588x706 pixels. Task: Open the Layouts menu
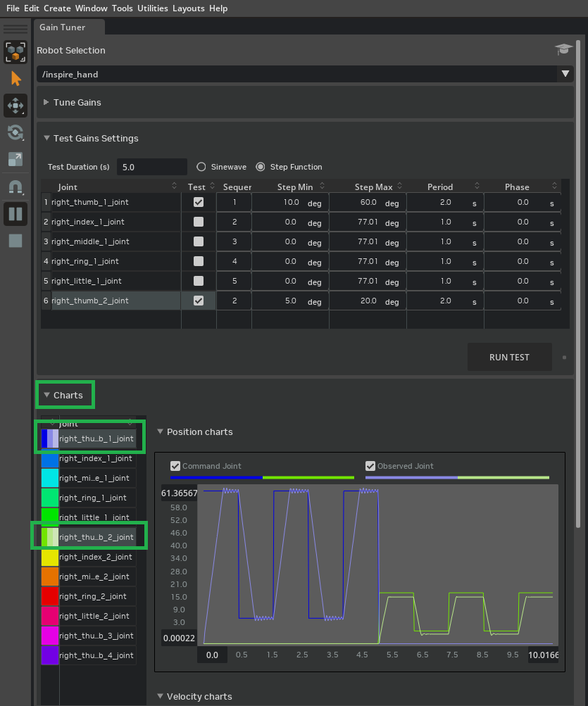coord(188,8)
